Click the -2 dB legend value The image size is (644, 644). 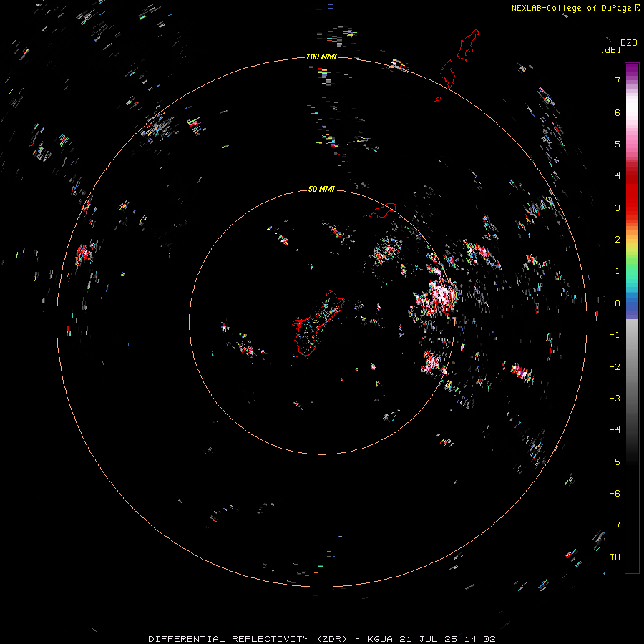(615, 367)
